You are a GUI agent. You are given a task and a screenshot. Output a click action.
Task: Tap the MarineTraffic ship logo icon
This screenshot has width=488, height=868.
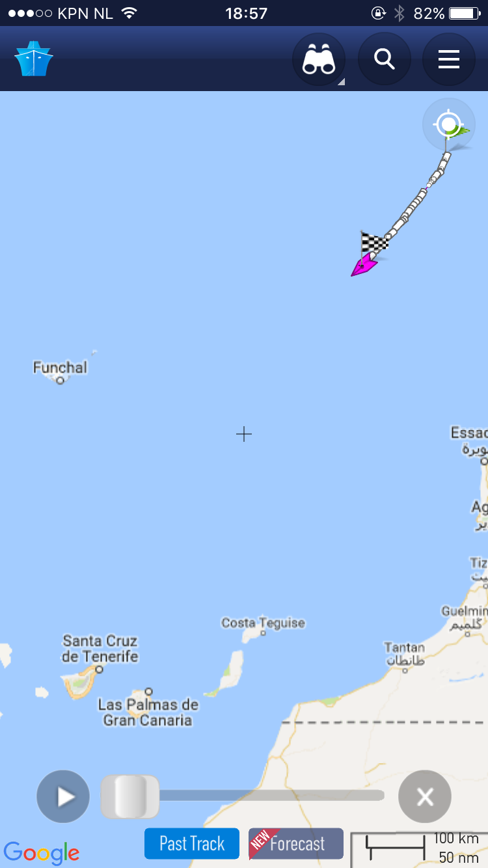pyautogui.click(x=34, y=59)
